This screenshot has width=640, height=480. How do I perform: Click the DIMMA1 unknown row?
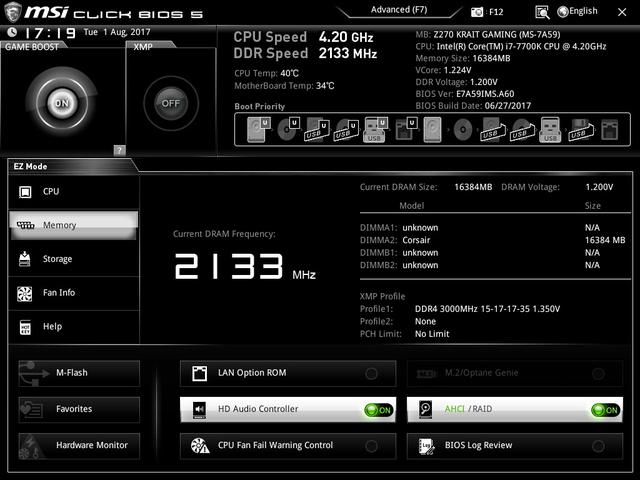point(493,227)
